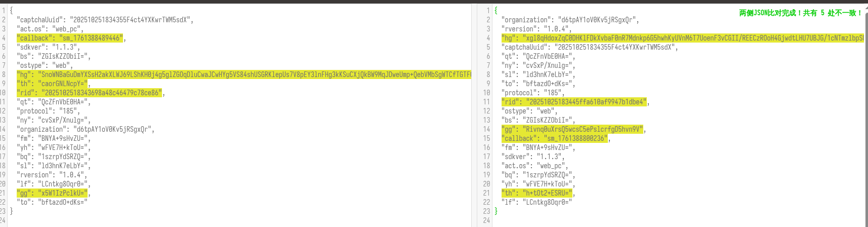This screenshot has height=227, width=868.
Task: Select the highlighted "th" caorGNLNcpY= line
Action: coord(53,84)
